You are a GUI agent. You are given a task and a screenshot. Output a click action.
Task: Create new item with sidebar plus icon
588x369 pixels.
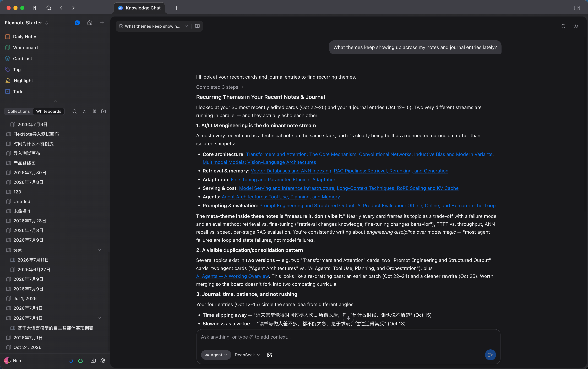pyautogui.click(x=102, y=23)
